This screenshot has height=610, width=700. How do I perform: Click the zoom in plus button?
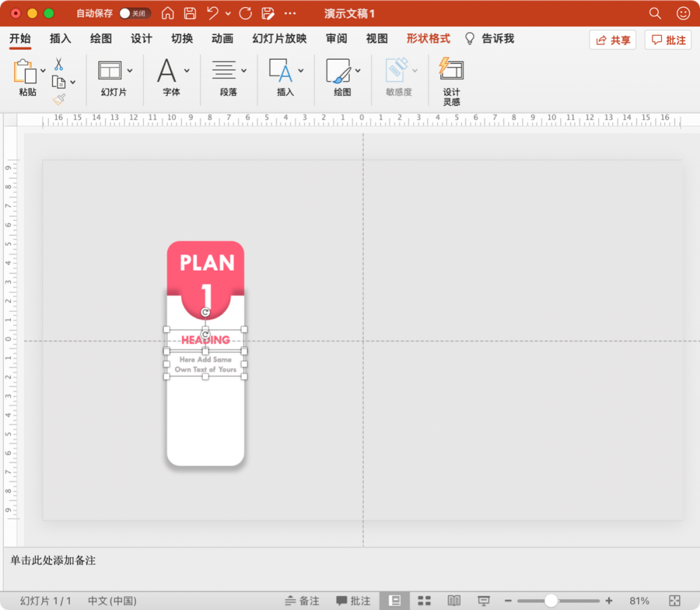click(609, 601)
